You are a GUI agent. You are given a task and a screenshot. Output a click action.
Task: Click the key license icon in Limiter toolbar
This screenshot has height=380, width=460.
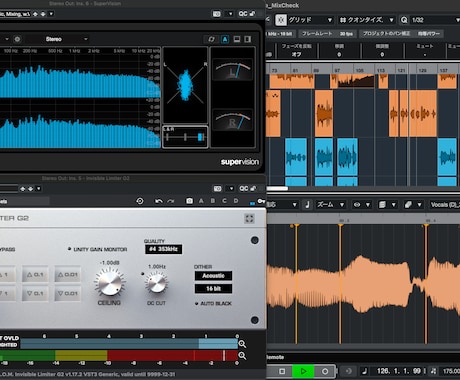(x=261, y=201)
